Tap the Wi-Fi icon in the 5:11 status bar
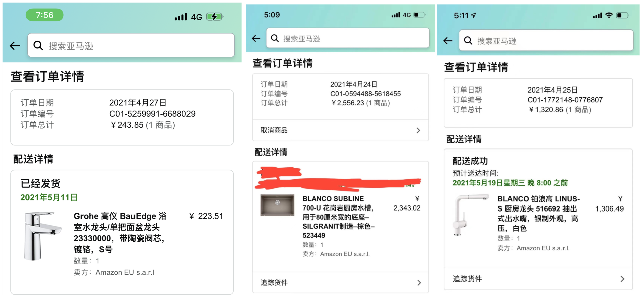 click(x=609, y=15)
